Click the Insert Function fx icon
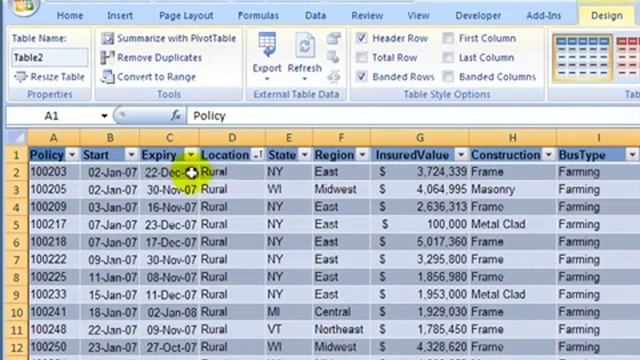The image size is (640, 360). 176,116
